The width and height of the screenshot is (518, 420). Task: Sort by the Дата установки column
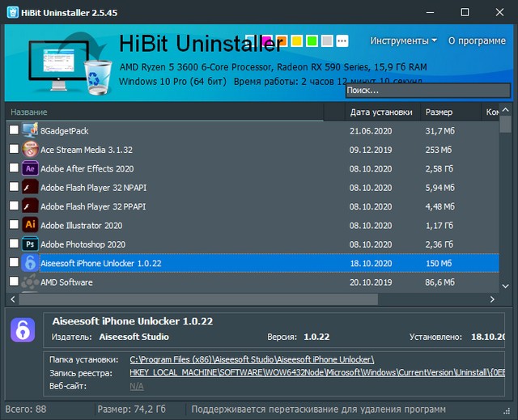click(x=380, y=112)
